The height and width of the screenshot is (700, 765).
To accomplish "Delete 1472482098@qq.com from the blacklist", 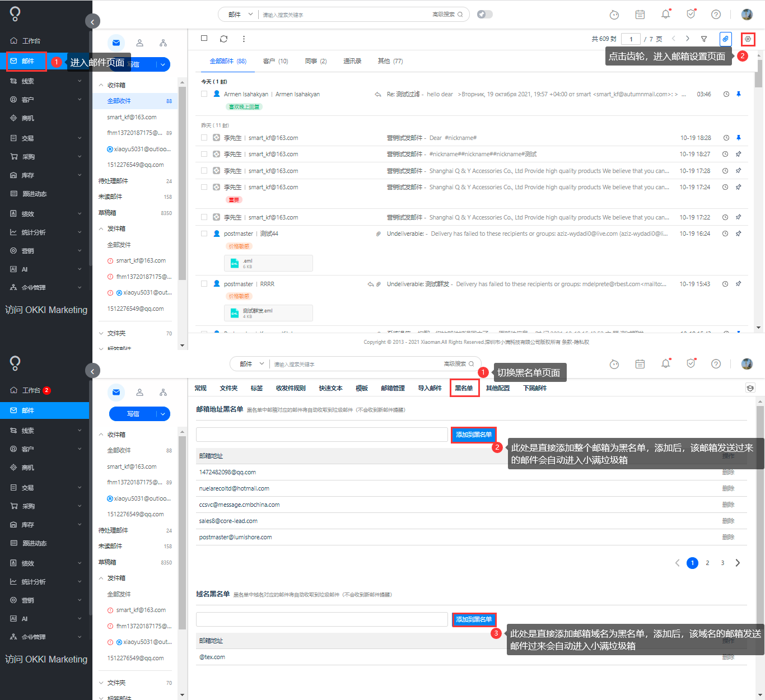I will coord(728,472).
